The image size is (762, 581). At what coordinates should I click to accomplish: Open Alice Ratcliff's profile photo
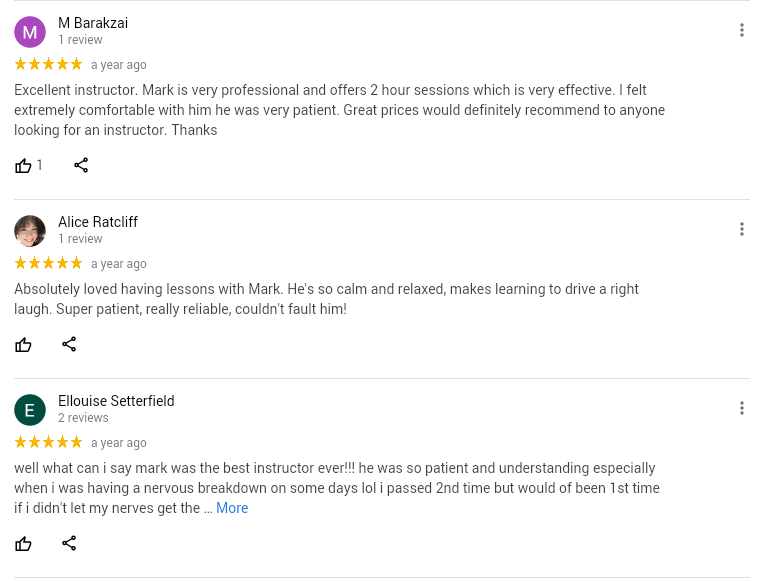point(30,231)
